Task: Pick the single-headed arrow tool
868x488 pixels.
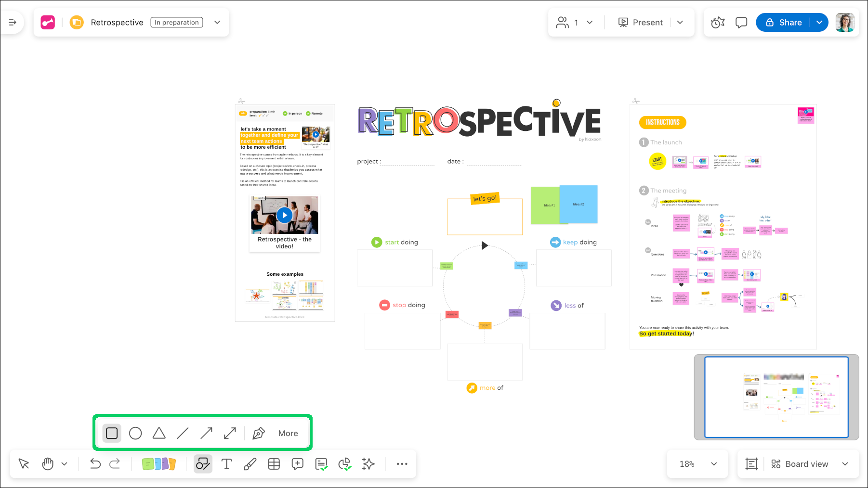Action: coord(206,433)
